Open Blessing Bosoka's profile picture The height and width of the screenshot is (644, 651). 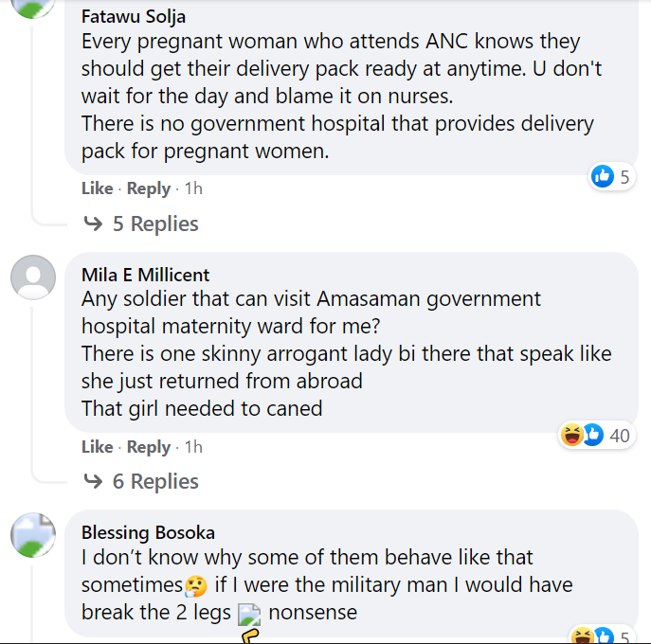tap(33, 535)
